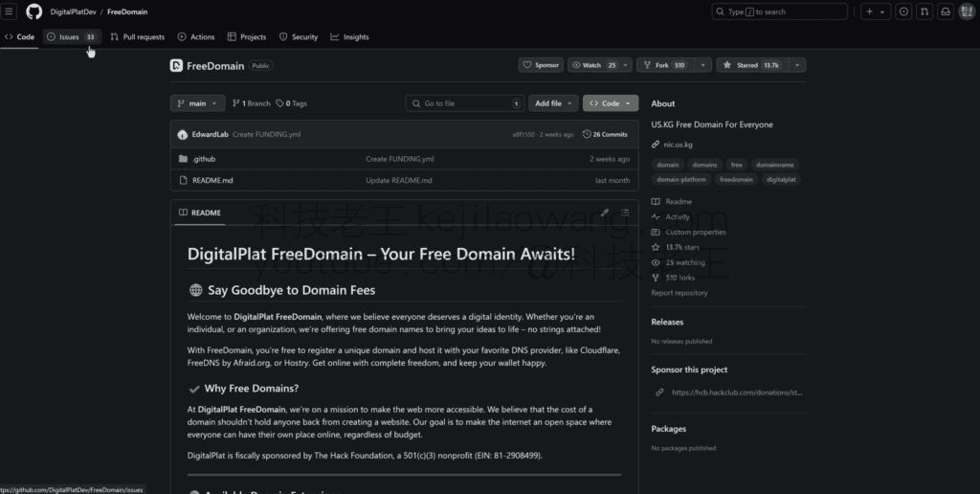The image size is (980, 494).
Task: Edit README with the pencil icon
Action: 605,213
